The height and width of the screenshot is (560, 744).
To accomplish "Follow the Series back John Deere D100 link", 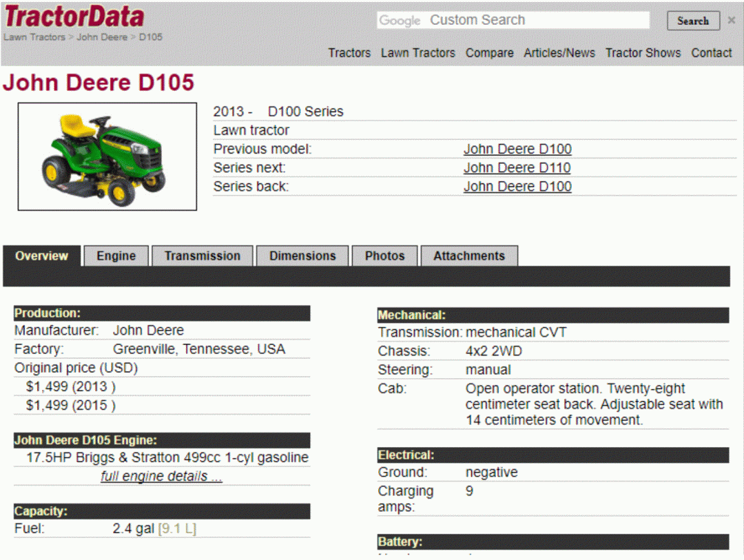I will point(517,187).
